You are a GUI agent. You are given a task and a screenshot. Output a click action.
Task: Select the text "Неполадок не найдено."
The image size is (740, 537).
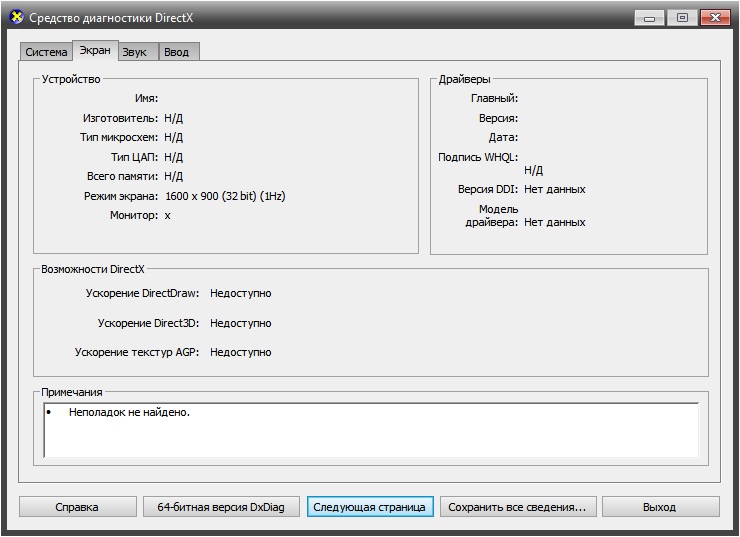point(129,412)
